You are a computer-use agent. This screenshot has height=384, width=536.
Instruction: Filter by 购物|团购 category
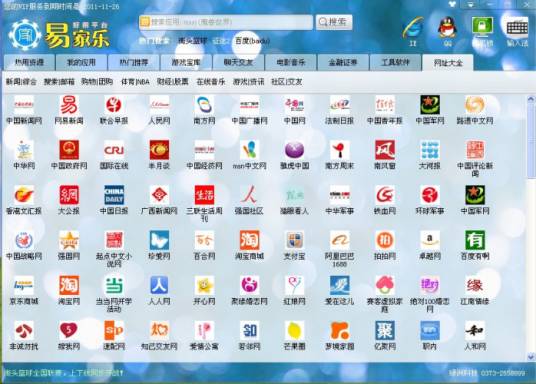click(x=97, y=82)
